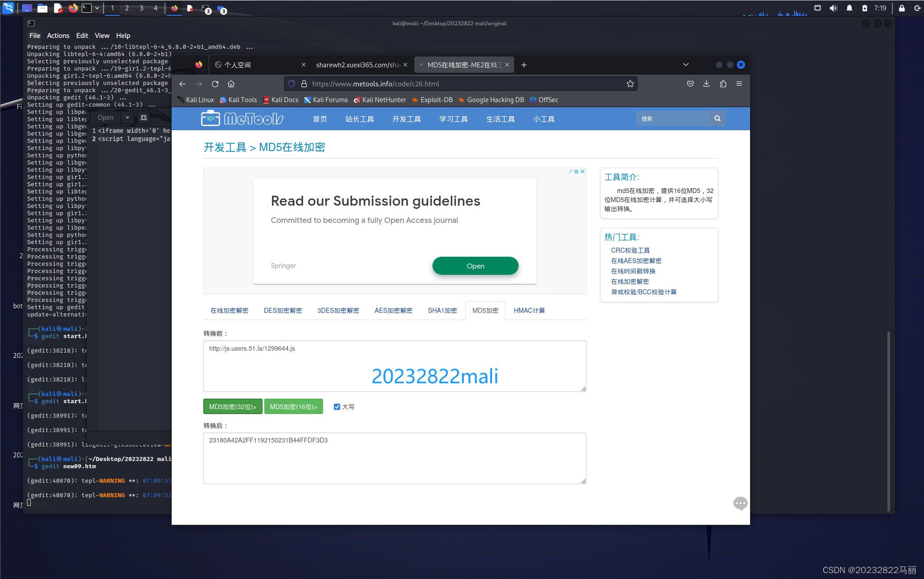Image resolution: width=924 pixels, height=579 pixels.
Task: Select the gedit window in the taskbar
Action: pos(190,8)
